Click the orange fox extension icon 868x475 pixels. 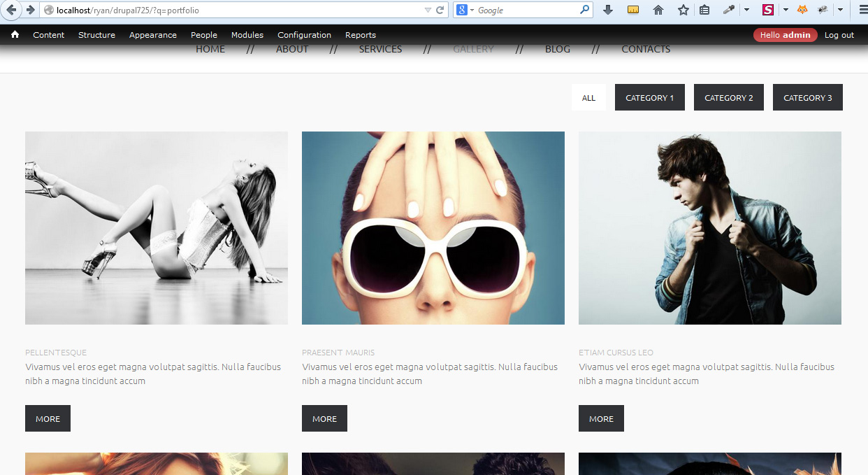(802, 10)
